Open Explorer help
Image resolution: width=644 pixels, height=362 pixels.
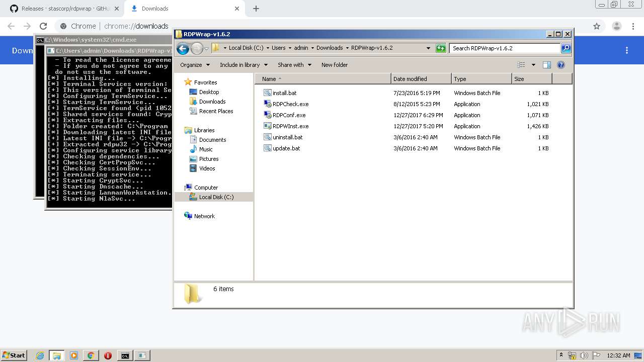coord(561,65)
